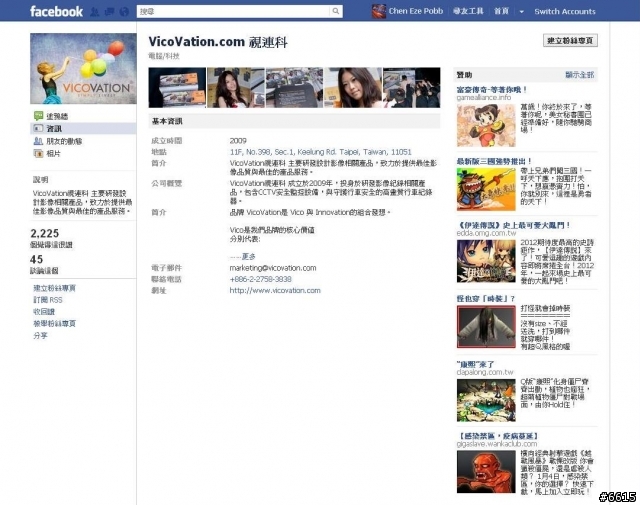Click the VicoVation.com page title
640x505 pixels.
click(218, 42)
